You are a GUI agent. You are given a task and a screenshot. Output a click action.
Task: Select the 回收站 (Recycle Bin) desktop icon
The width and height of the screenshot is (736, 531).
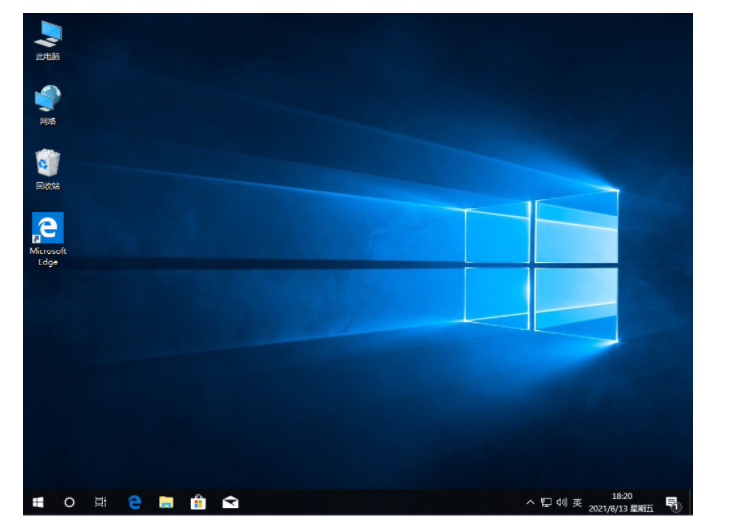coord(47,166)
